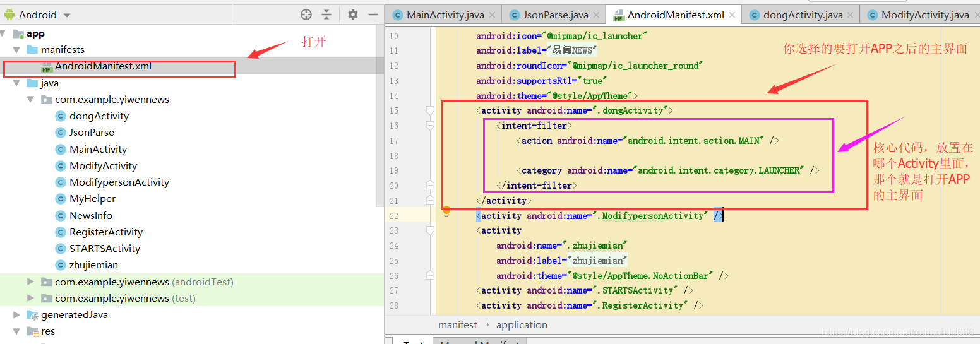Collapse the app module node
This screenshot has width=980, height=344.
[x=3, y=33]
